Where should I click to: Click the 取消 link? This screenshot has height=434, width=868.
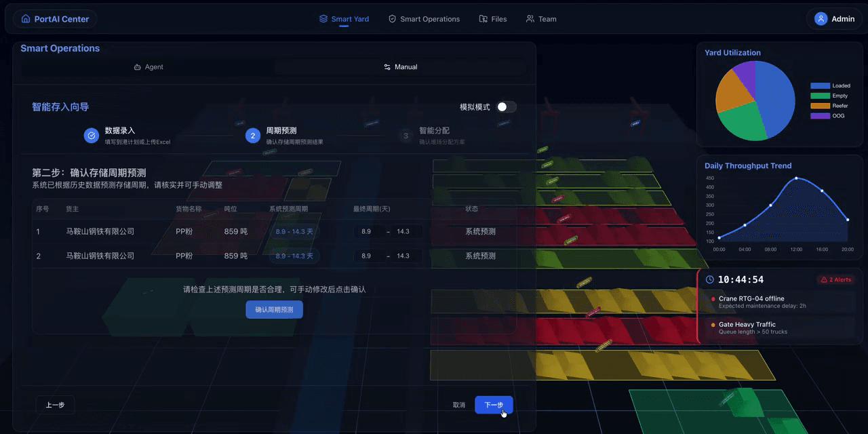click(459, 405)
